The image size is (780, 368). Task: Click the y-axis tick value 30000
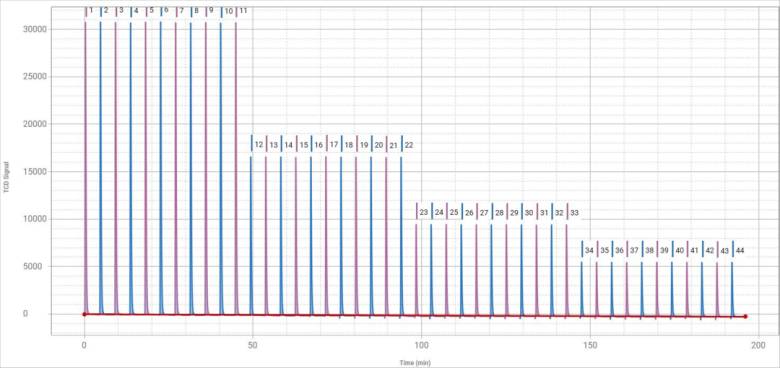coord(35,29)
